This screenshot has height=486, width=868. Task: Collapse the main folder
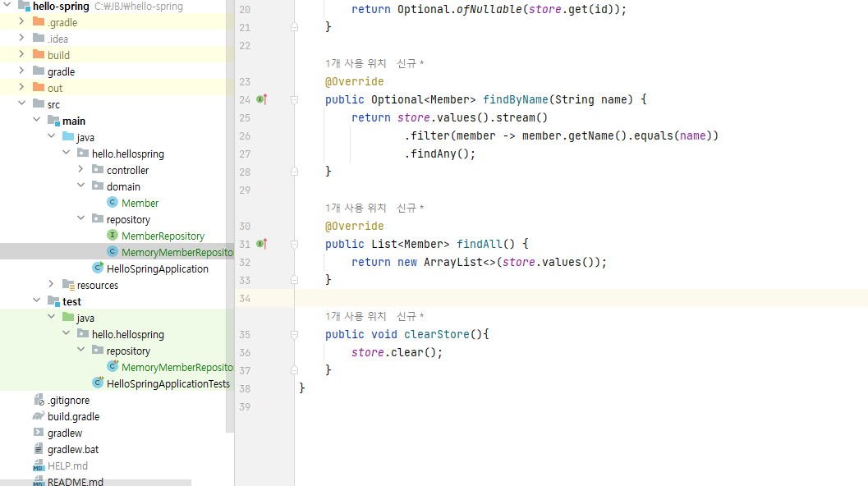pyautogui.click(x=36, y=120)
